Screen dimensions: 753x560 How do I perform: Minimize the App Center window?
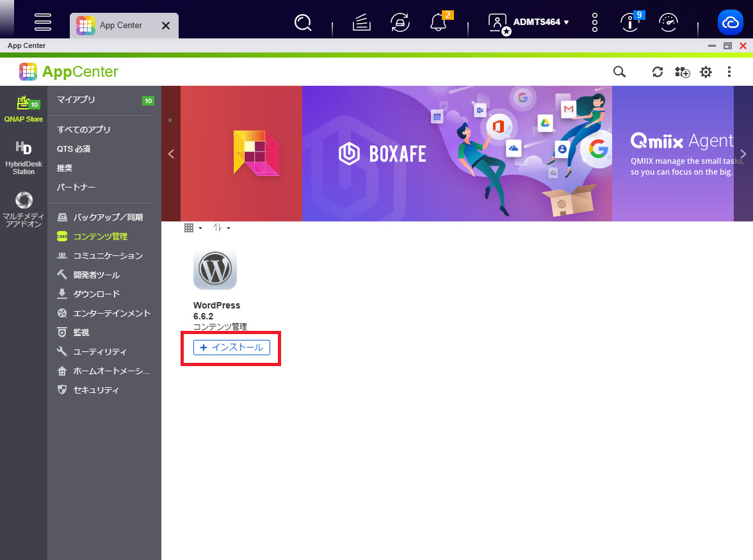pos(712,45)
